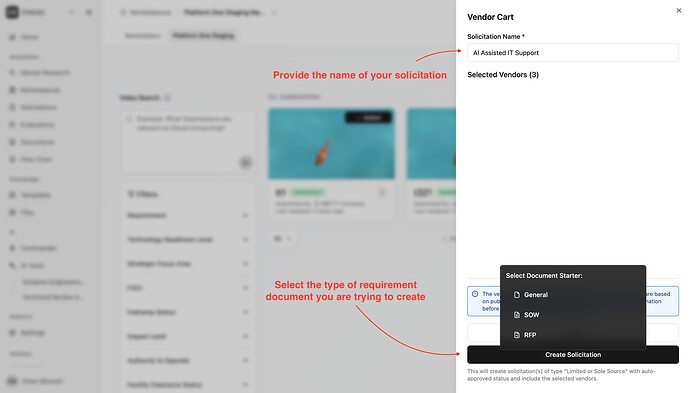
Task: Open the options menu on first submission card
Action: (x=382, y=193)
